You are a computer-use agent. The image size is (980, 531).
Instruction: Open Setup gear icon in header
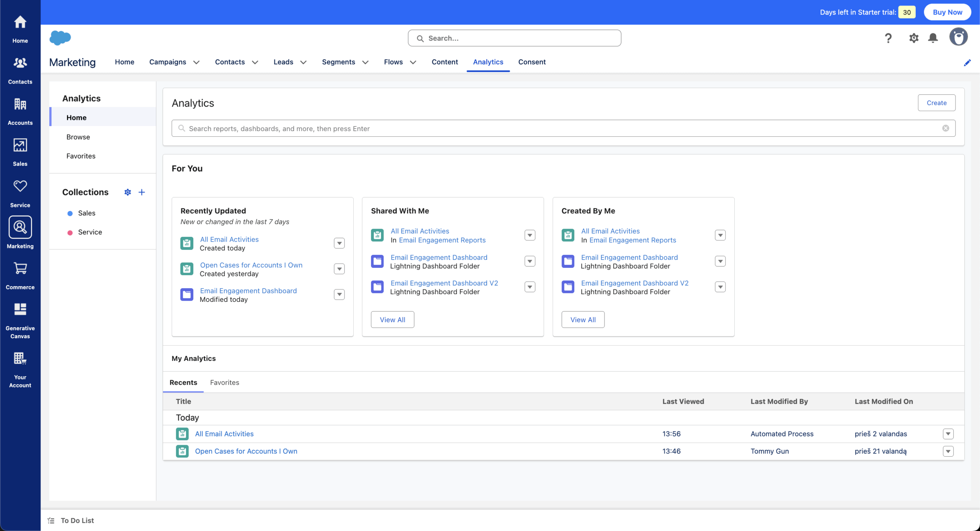(914, 38)
